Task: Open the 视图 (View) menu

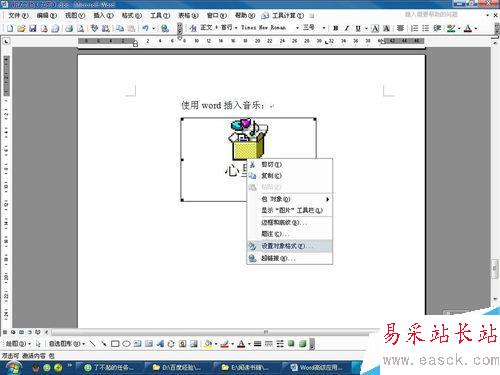Action: point(75,15)
